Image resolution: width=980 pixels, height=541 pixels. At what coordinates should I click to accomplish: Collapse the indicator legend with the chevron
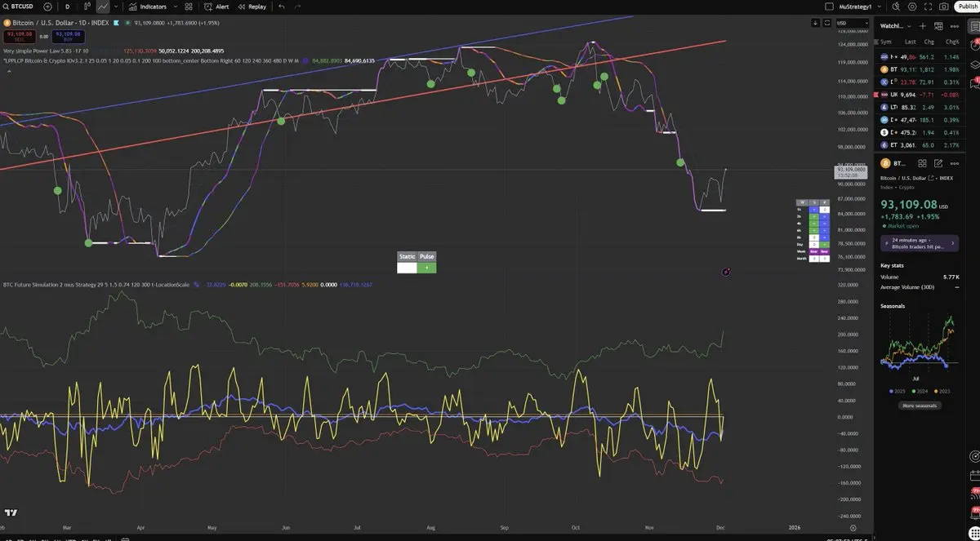pyautogui.click(x=9, y=71)
